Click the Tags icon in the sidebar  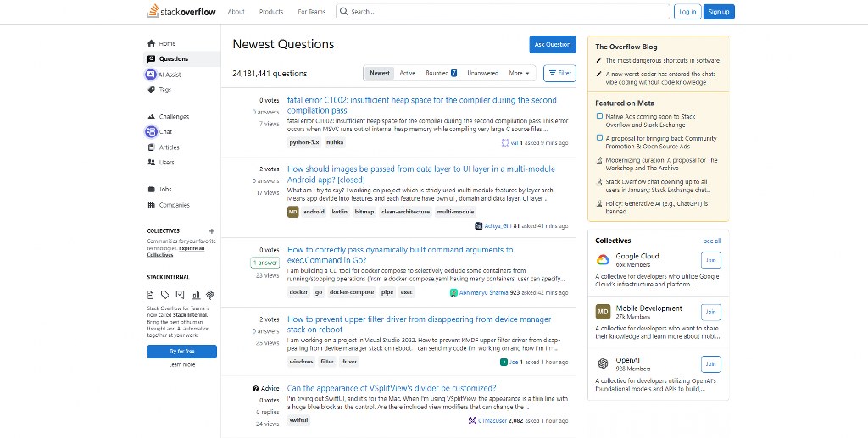click(x=151, y=90)
